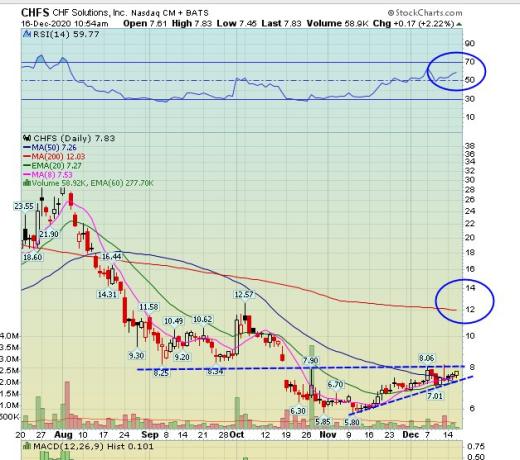Click the 'MA(8) 7.53' legend entry
Image resolution: width=520 pixels, height=460 pixels.
[52, 174]
